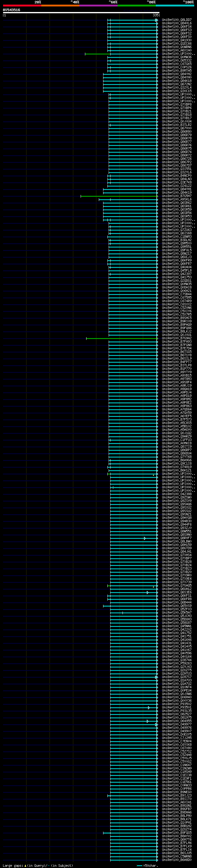Select hit label UniRef100_Q9ARZ9

pos(176,436)
